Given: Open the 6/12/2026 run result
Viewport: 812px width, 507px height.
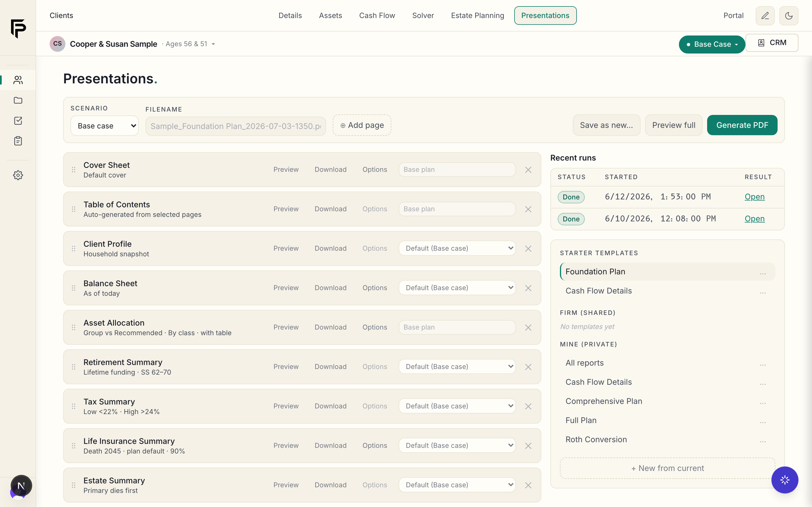Looking at the screenshot, I should point(754,197).
